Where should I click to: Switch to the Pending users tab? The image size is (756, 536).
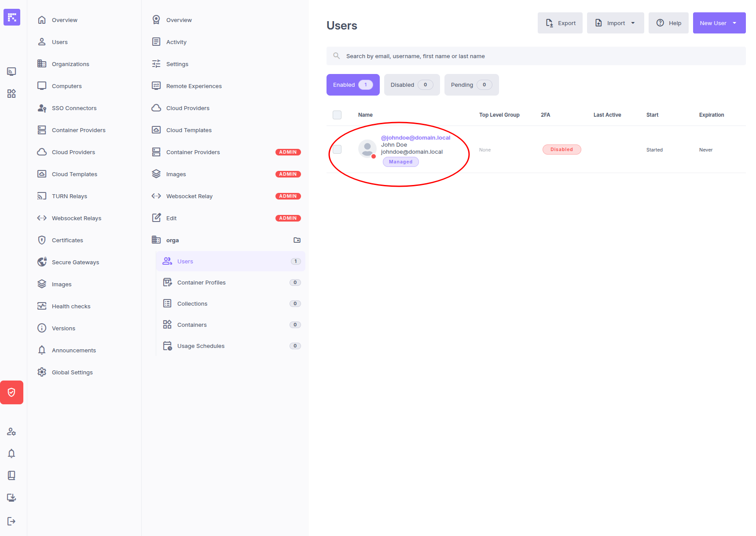pos(471,85)
